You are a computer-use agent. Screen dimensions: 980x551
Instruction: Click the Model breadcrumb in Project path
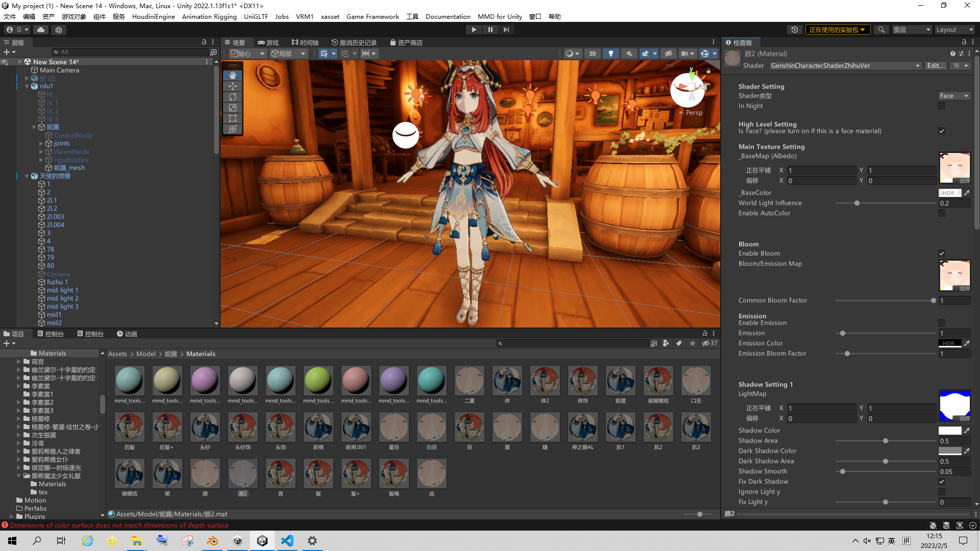point(146,354)
